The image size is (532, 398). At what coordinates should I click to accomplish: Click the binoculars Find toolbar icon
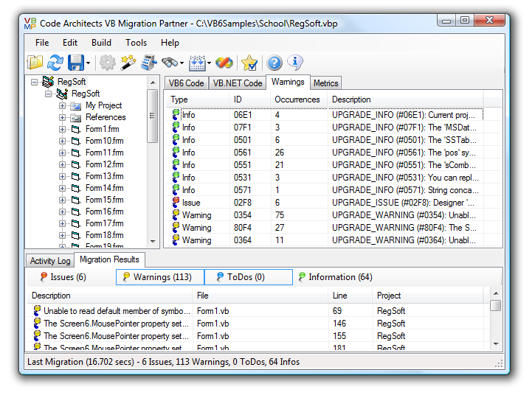[x=170, y=63]
